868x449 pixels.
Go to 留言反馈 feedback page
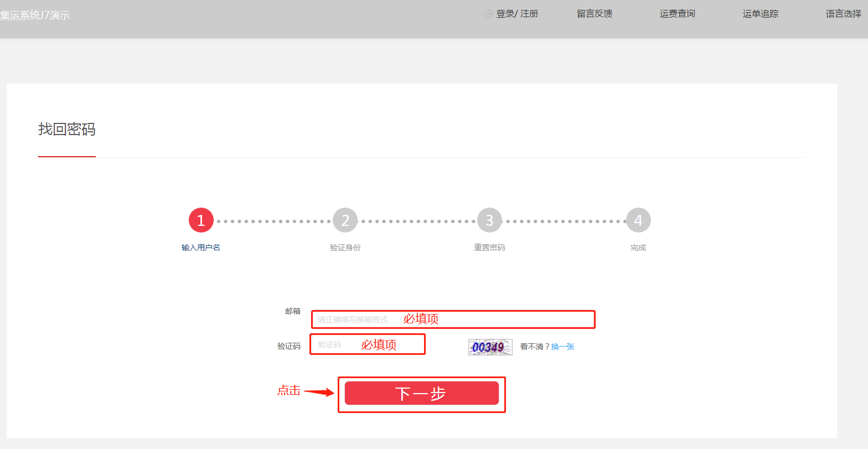click(594, 14)
